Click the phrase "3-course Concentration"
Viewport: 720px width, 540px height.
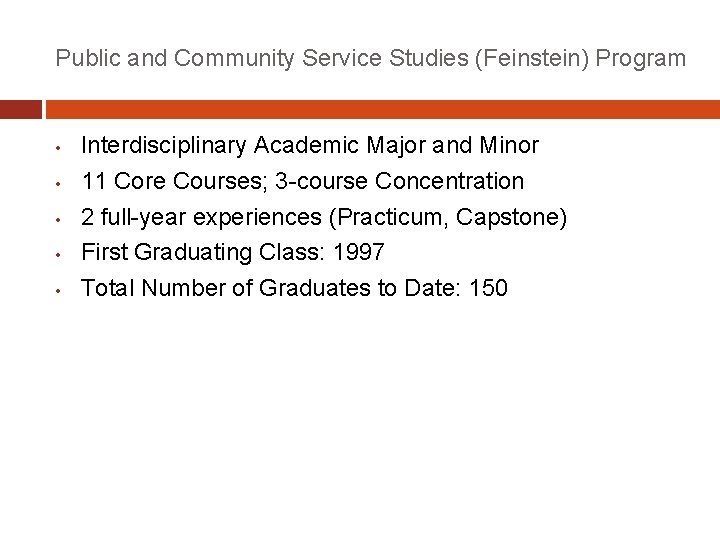pos(399,182)
